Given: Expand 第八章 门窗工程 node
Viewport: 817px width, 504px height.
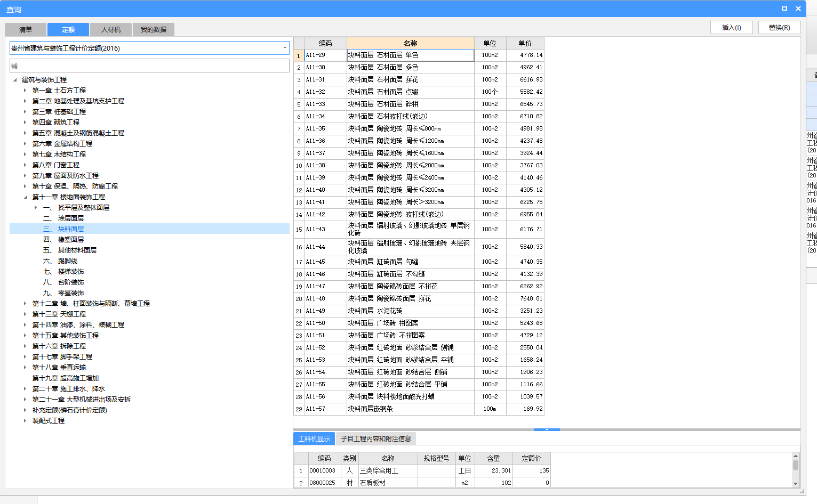Looking at the screenshot, I should tap(25, 165).
